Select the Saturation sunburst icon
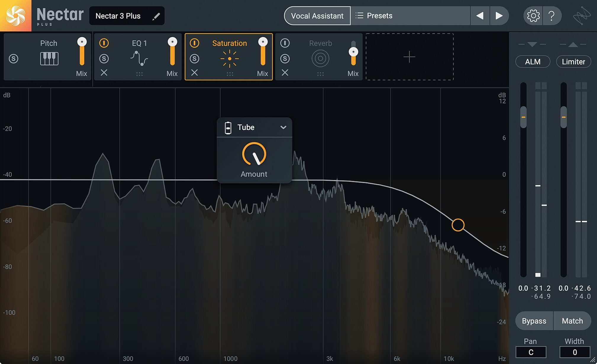597x364 pixels. click(x=230, y=58)
